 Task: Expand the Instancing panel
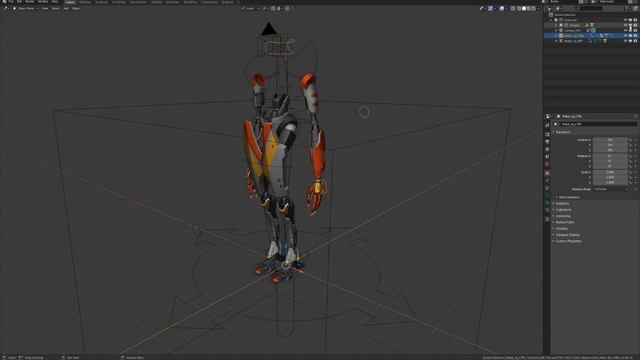coord(562,216)
